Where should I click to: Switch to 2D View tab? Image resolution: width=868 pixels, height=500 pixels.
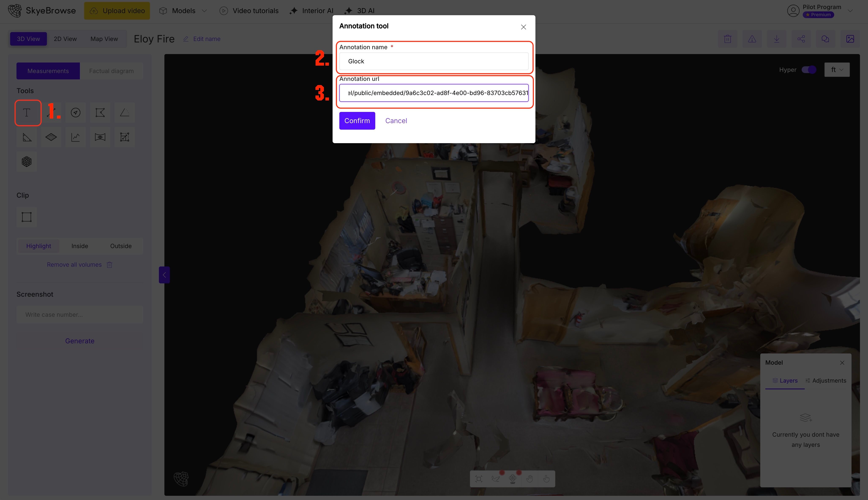pos(65,39)
